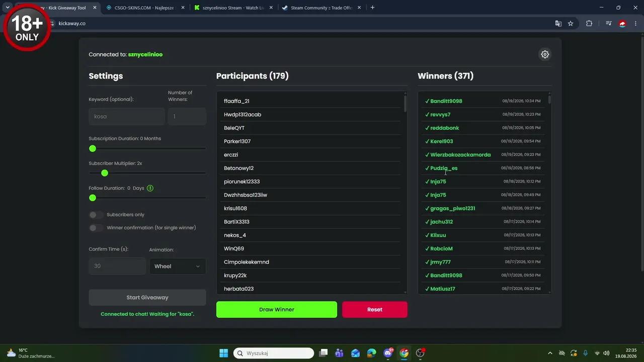Close the Kick Giveaway Tool tab

click(95, 8)
